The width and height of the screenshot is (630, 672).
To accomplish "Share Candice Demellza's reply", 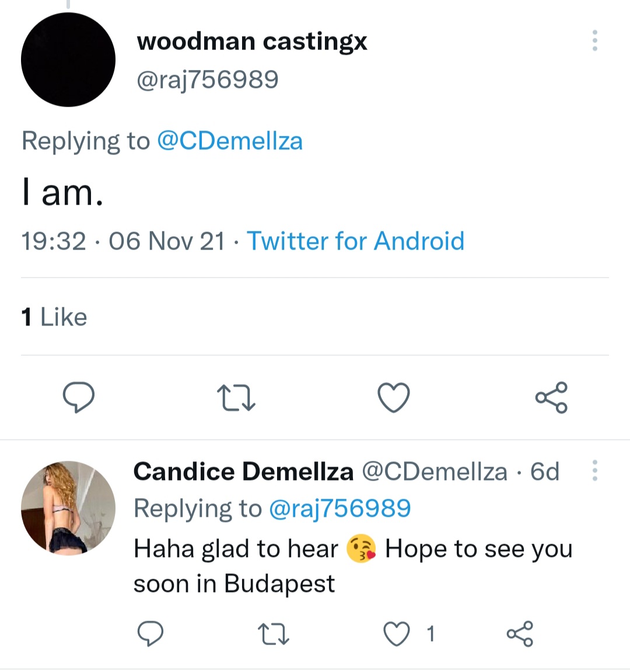I will coord(519,634).
